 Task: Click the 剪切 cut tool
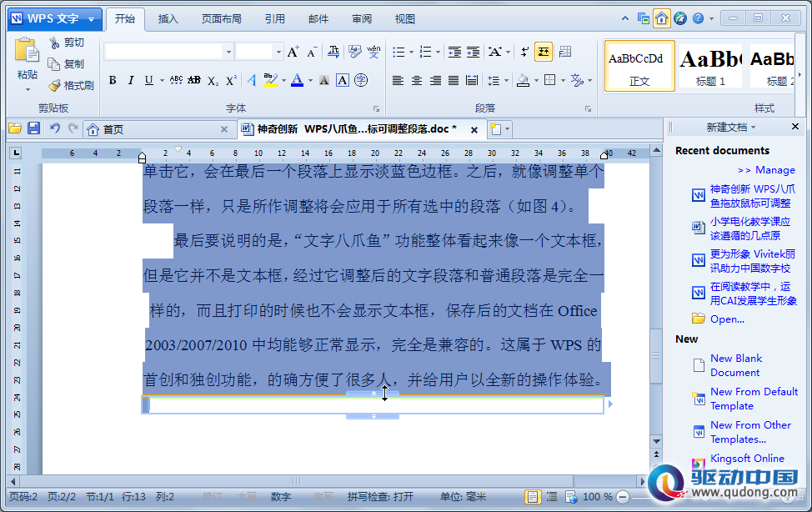67,43
